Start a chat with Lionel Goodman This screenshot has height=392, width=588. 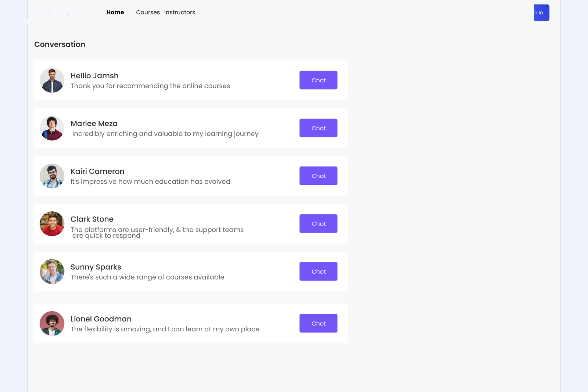(318, 323)
